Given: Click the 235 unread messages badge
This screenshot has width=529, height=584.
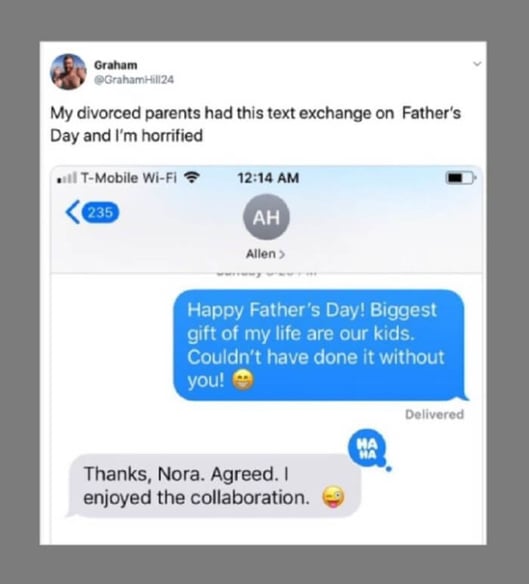Looking at the screenshot, I should [100, 213].
